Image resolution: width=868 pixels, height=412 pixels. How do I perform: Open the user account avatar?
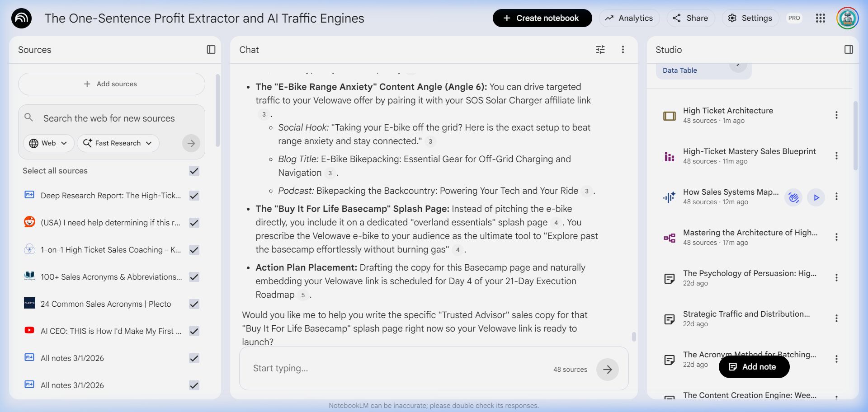[x=847, y=18]
